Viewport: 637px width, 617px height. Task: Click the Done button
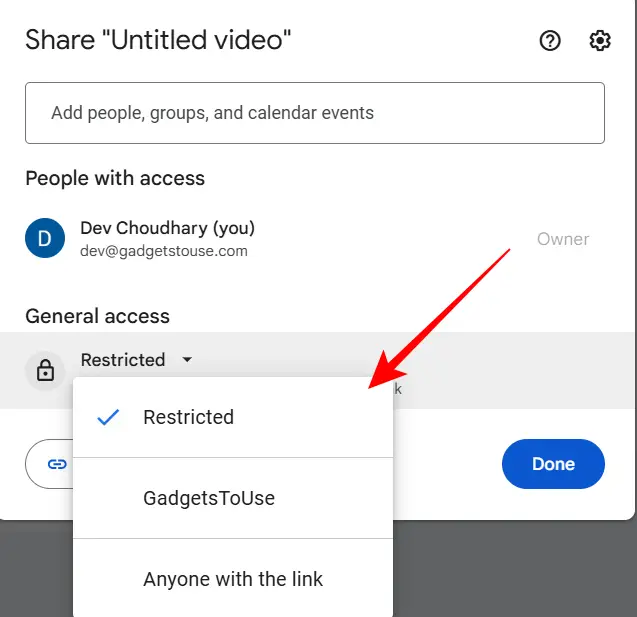click(553, 464)
